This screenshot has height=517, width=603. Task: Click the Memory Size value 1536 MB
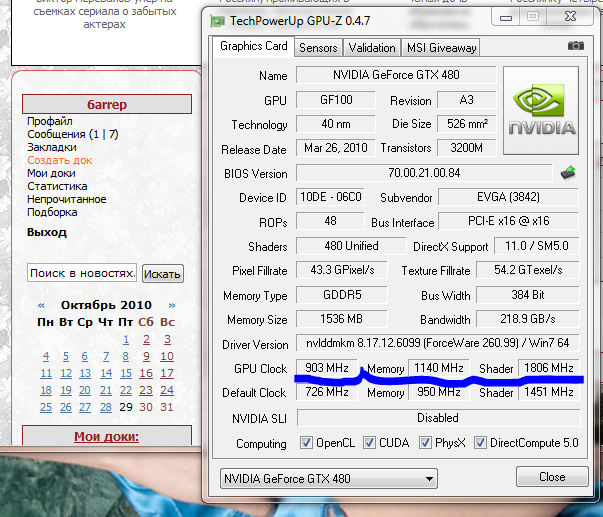(x=341, y=319)
